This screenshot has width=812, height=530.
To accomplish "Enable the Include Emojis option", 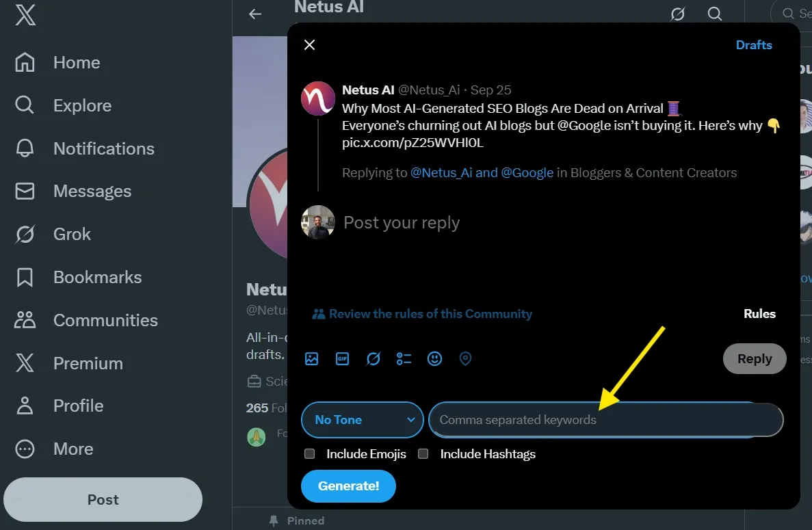I will click(x=309, y=453).
